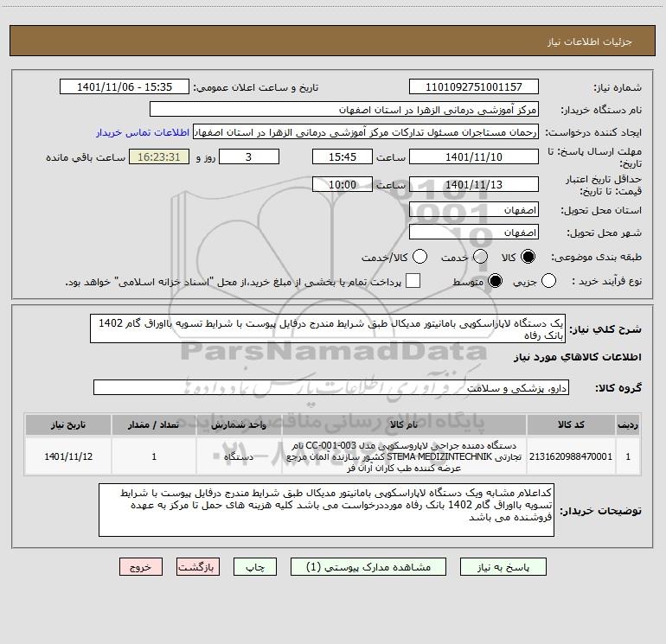
Task: Click the واحد شمارش column header
Action: (x=239, y=425)
